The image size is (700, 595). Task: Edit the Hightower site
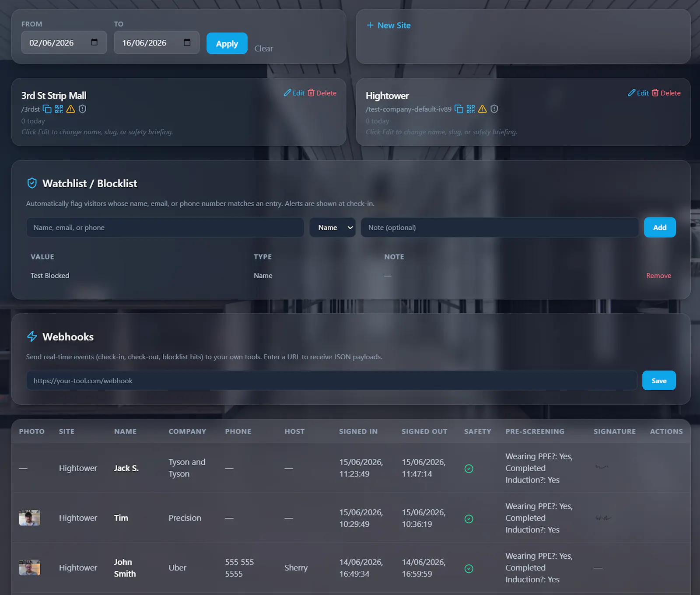pos(638,93)
